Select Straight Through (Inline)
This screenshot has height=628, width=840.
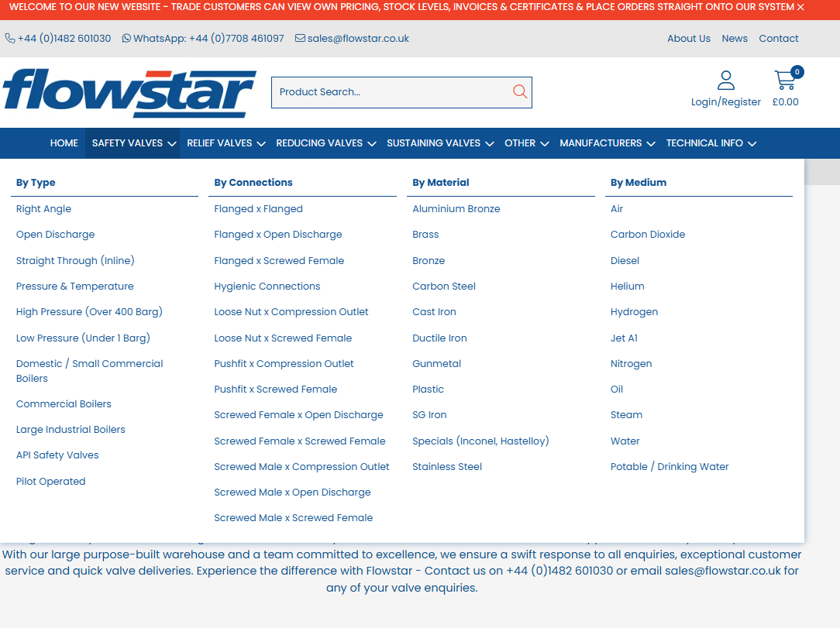(x=75, y=261)
